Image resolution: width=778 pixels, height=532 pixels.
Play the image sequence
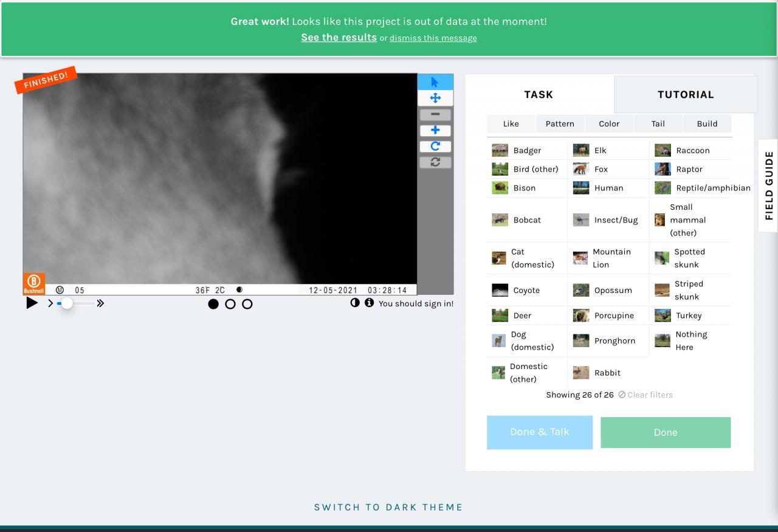click(x=32, y=303)
